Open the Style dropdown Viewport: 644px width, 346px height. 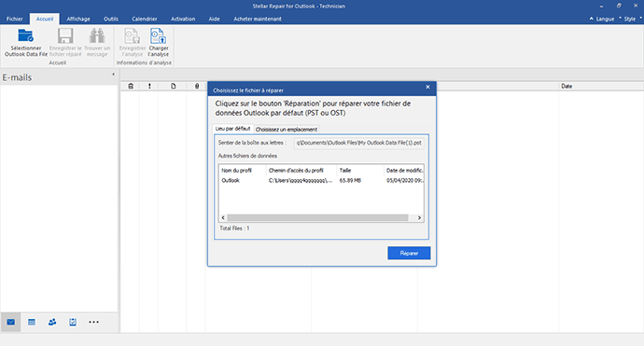630,19
